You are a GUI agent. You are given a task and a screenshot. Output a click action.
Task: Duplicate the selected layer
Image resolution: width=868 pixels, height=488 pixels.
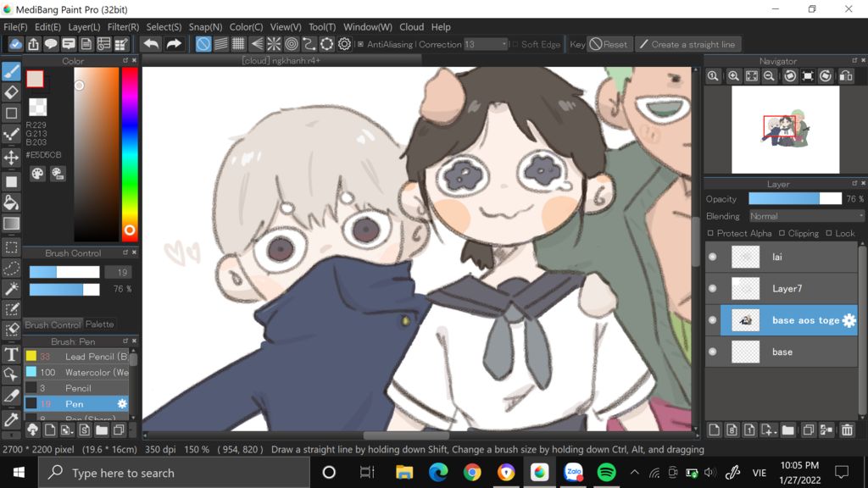808,430
